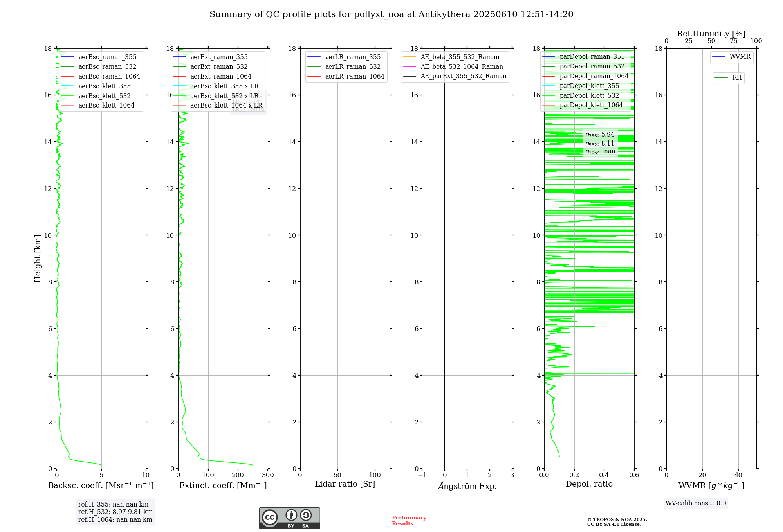Click the Depol. ratio axis label
This screenshot has height=532, width=783.
click(589, 484)
